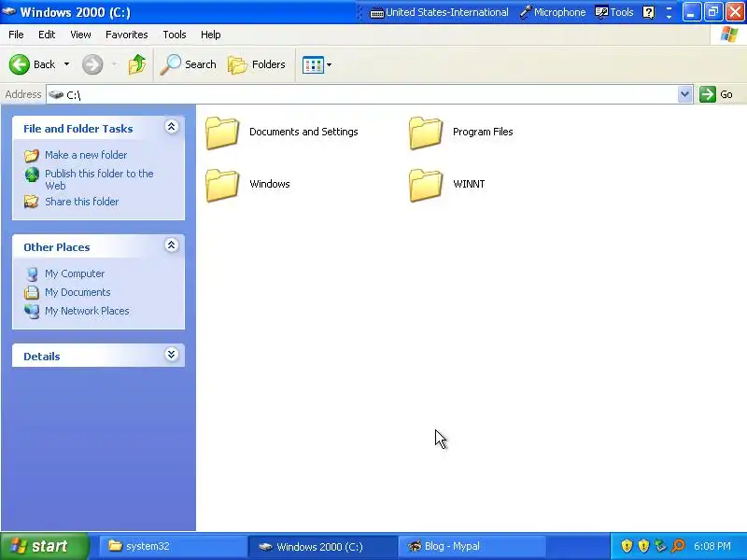747x560 pixels.
Task: Open the Edit menu
Action: click(47, 35)
